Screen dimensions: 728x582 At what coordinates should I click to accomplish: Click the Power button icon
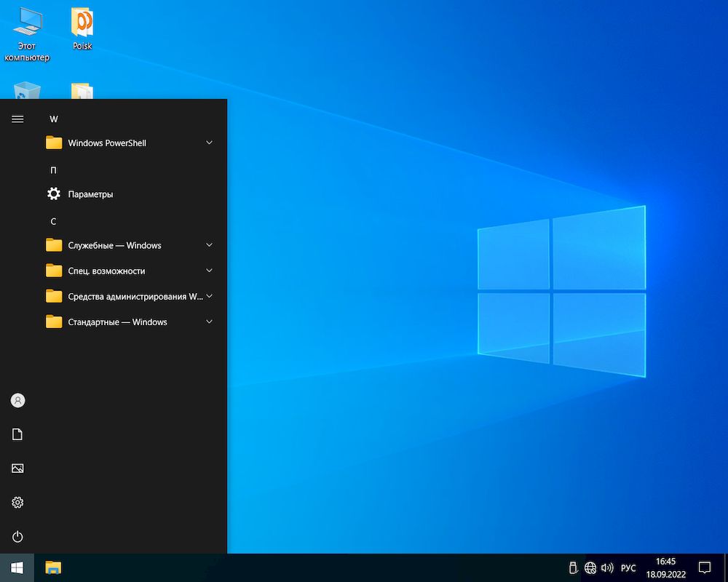coord(17,537)
